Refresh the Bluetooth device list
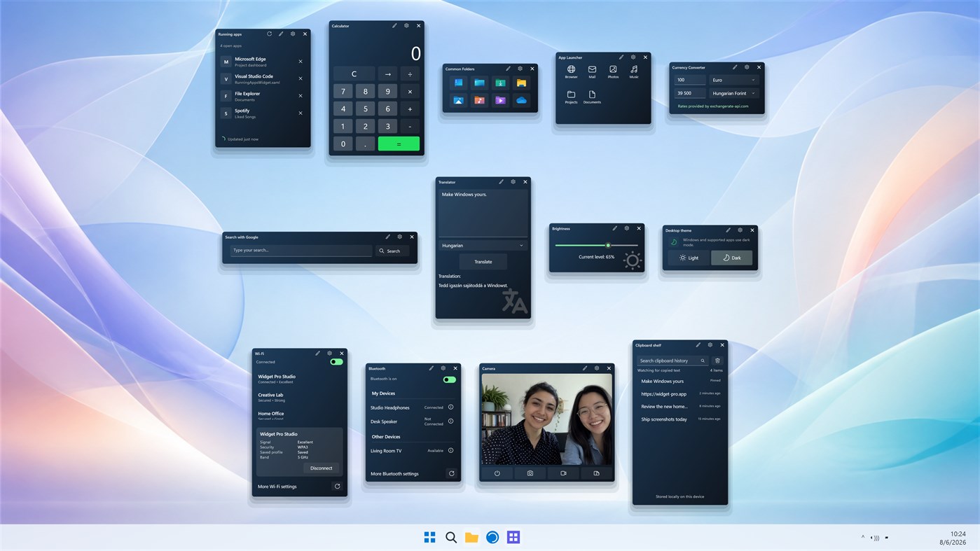Screen dimensions: 980x551 point(451,473)
